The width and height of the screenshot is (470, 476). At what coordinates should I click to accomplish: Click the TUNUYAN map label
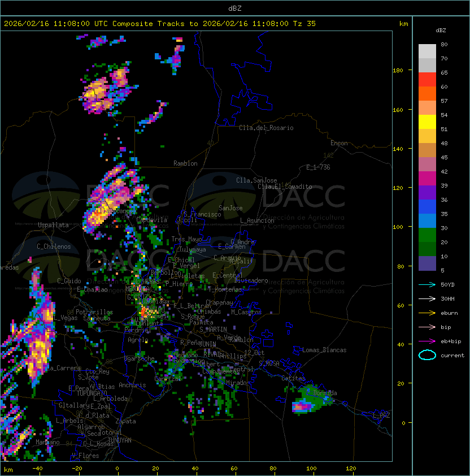pyautogui.click(x=120, y=440)
